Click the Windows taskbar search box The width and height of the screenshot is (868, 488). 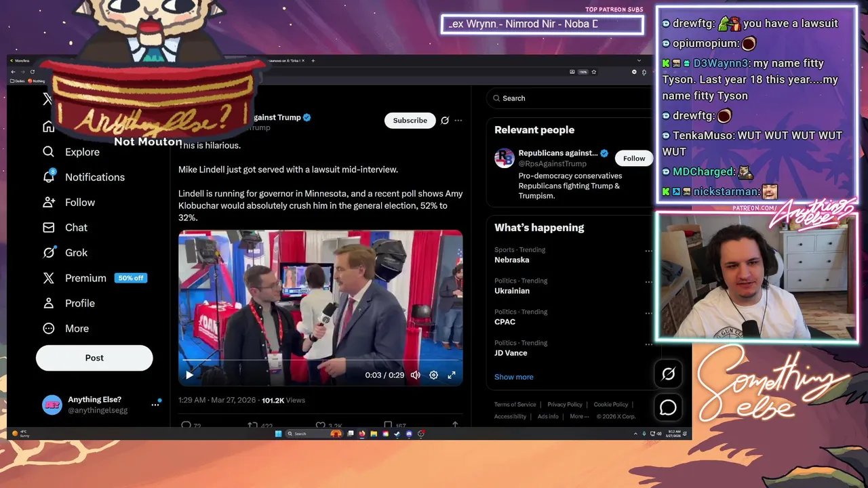click(x=313, y=434)
